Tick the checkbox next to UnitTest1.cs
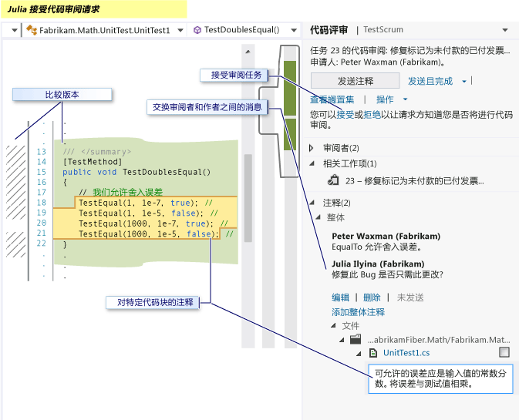 pos(504,352)
